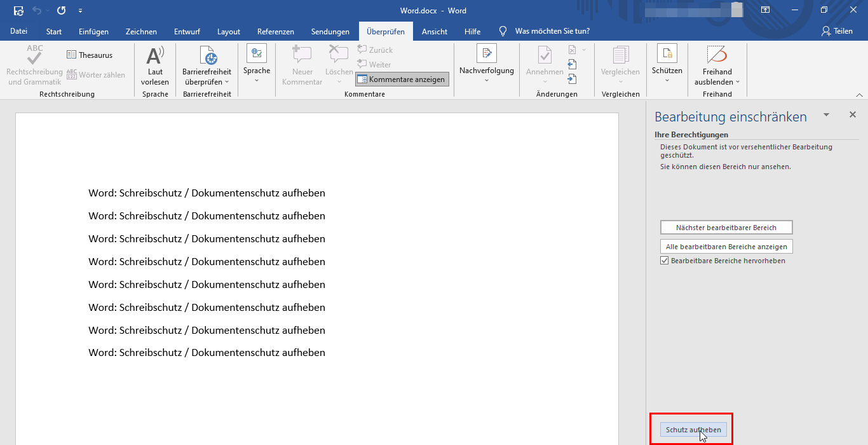Image resolution: width=868 pixels, height=445 pixels.
Task: Click the Teilen share button
Action: tap(836, 31)
